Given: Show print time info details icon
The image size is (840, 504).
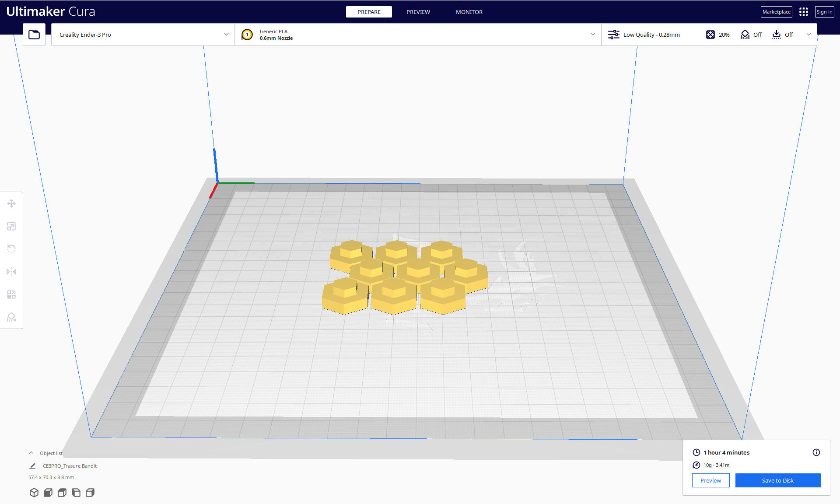Looking at the screenshot, I should tap(816, 452).
